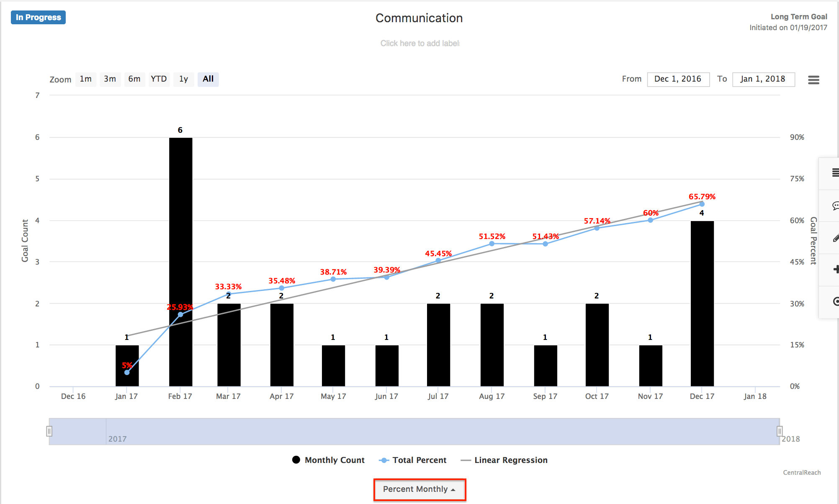Viewport: 839px width, 504px height.
Task: Click the 'Click here to add labels' field
Action: pos(419,43)
